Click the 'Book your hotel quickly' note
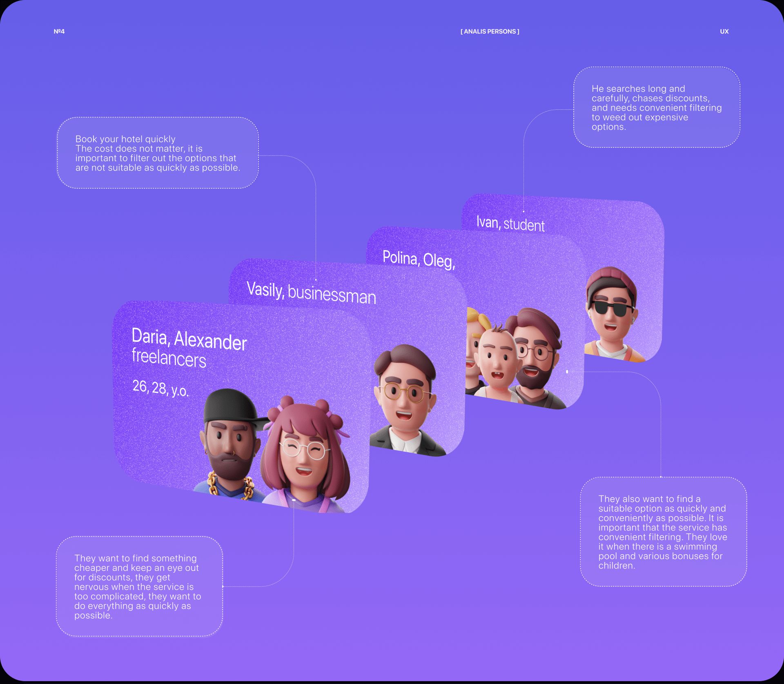 [x=158, y=153]
